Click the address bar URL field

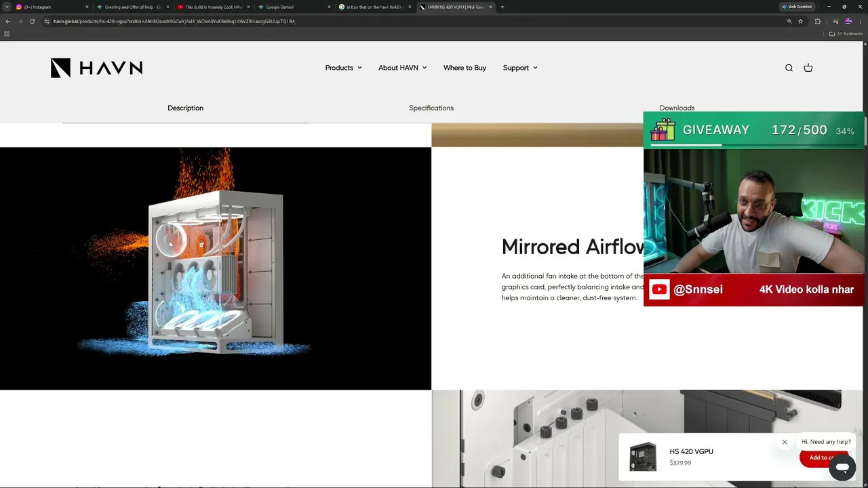tap(407, 21)
